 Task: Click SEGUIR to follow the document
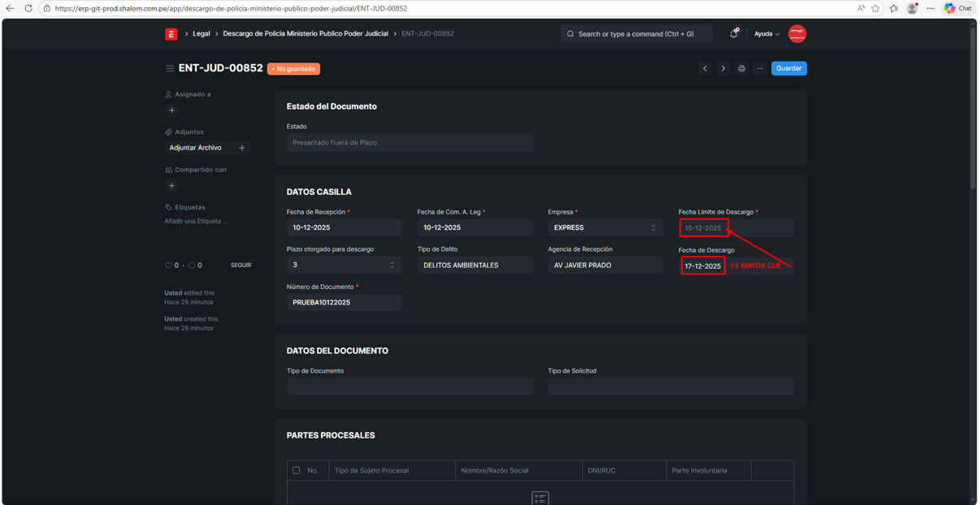click(241, 265)
